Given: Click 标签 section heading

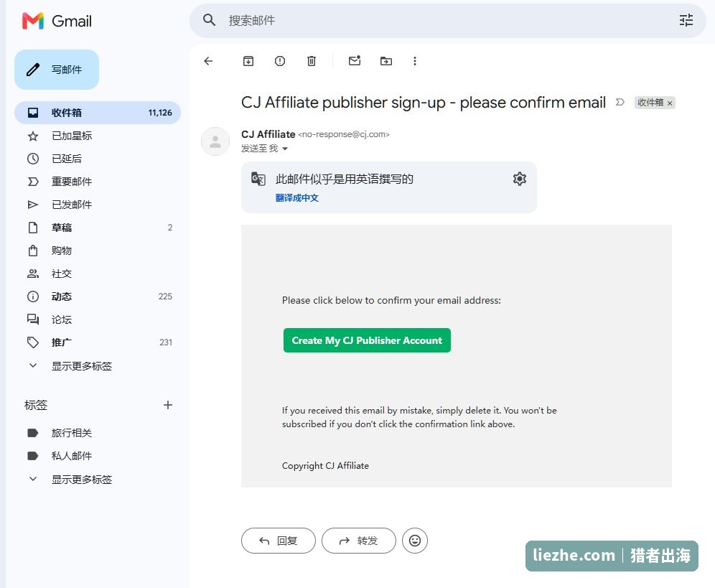Looking at the screenshot, I should (36, 405).
